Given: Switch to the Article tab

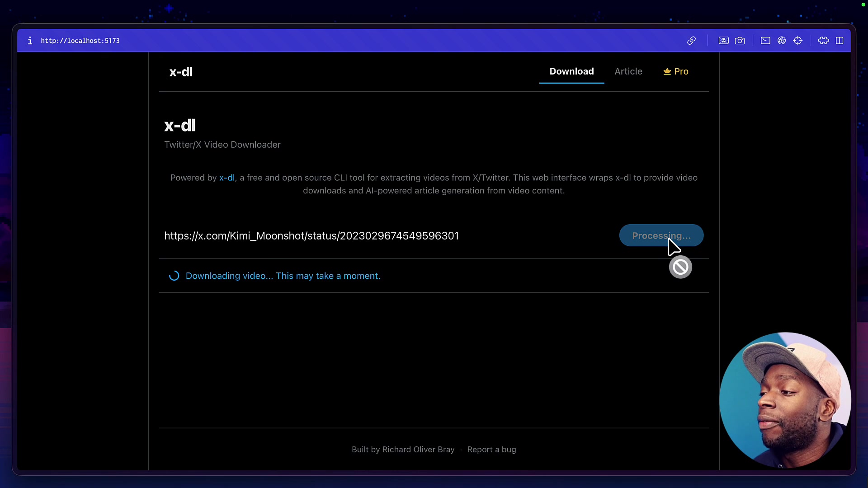Looking at the screenshot, I should (x=628, y=71).
